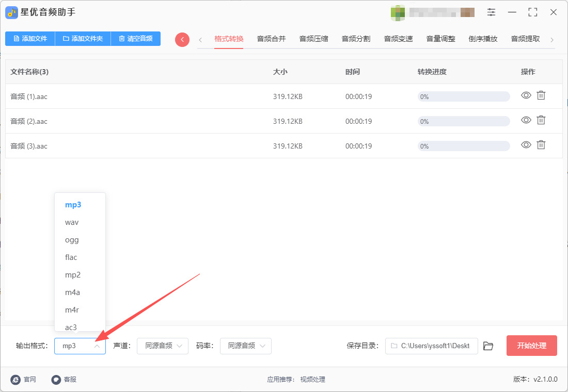Preview 音频 (1).aac with eye icon
The width and height of the screenshot is (568, 392).
point(526,95)
